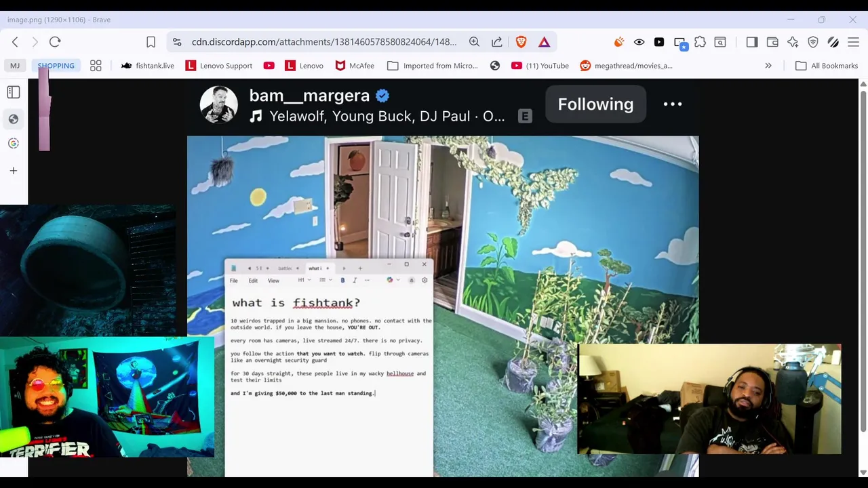This screenshot has width=868, height=488.
Task: Open the Lenovo Support bookmark
Action: tap(219, 66)
